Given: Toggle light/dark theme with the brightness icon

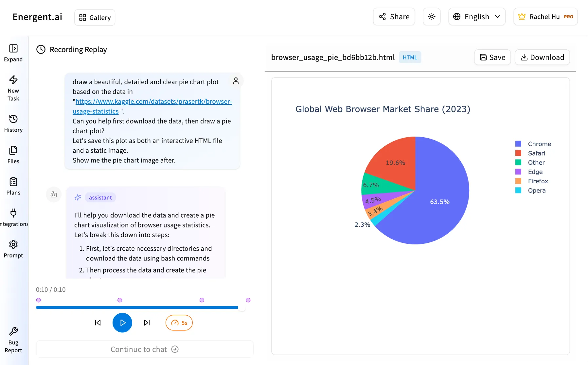Looking at the screenshot, I should [431, 16].
